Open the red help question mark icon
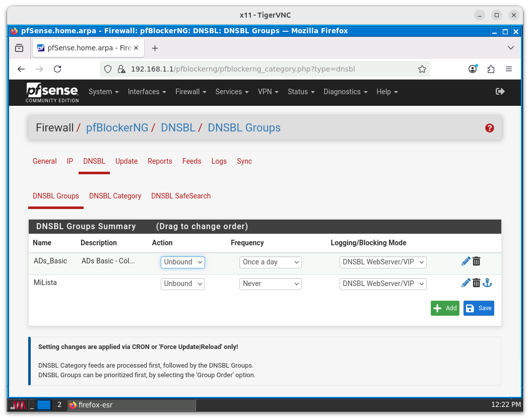530x420 pixels. [x=489, y=128]
